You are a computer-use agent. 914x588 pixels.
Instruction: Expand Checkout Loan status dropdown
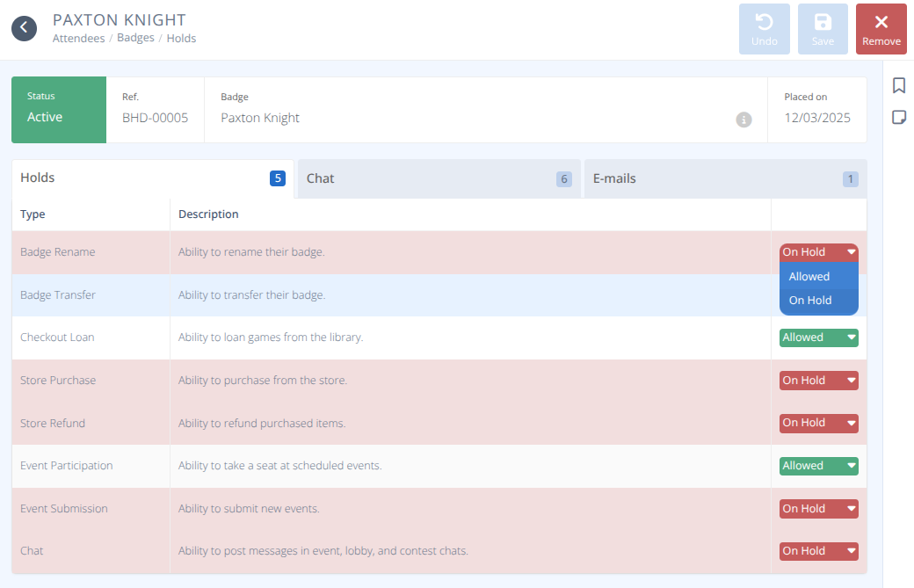point(818,338)
